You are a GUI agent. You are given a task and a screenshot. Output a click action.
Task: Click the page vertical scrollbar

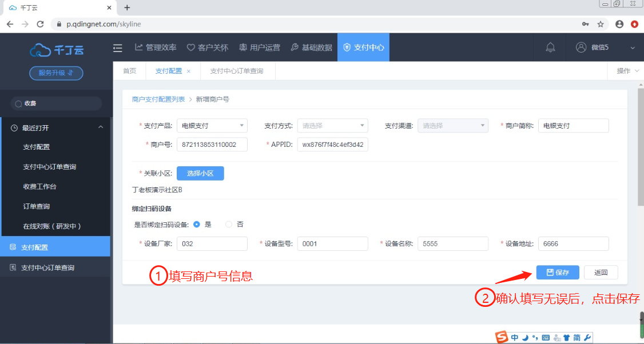coord(641,146)
